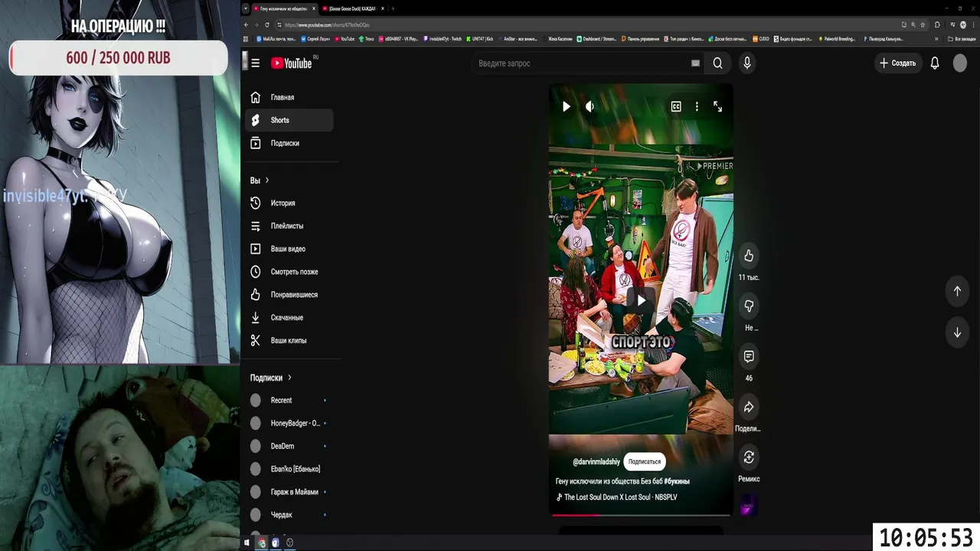Image resolution: width=980 pixels, height=551 pixels.
Task: Open Чердак subscription channel
Action: [x=289, y=515]
